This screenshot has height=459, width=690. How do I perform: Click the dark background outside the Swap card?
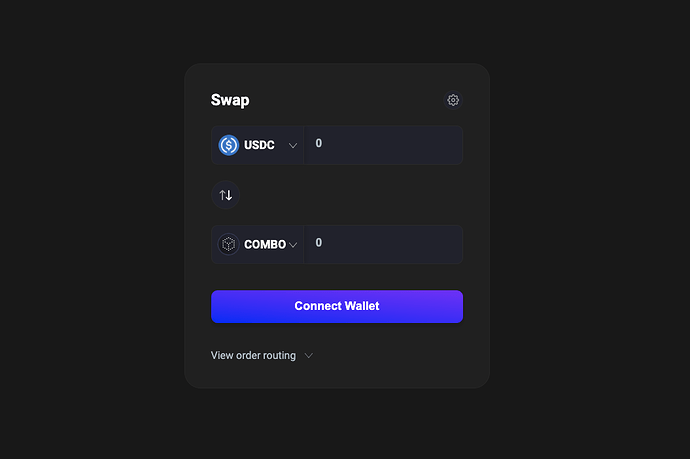coord(90,230)
